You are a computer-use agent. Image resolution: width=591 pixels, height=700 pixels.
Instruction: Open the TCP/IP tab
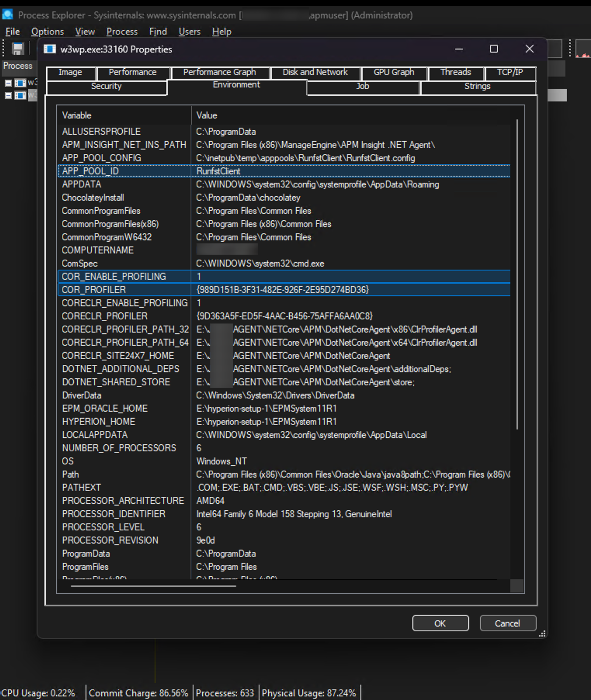point(510,73)
